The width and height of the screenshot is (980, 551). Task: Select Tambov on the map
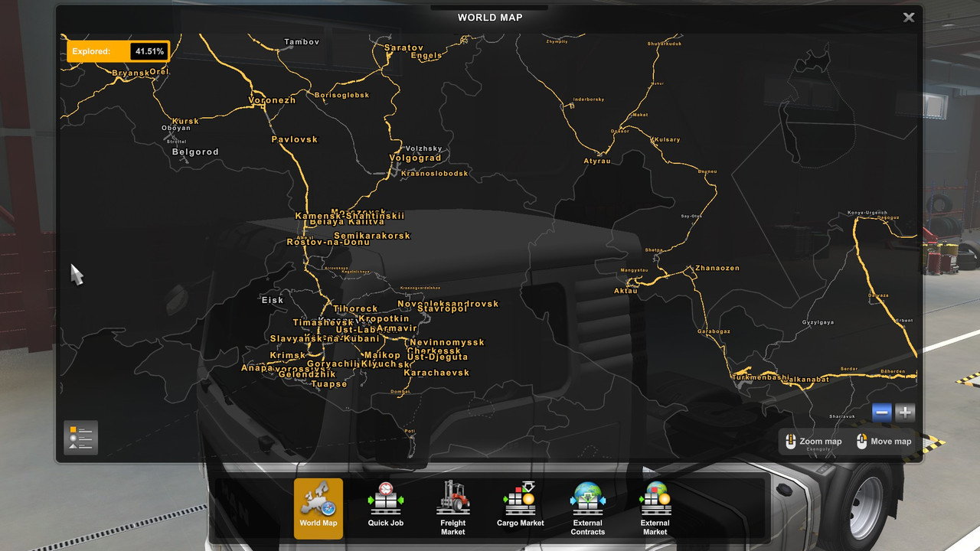click(x=302, y=42)
